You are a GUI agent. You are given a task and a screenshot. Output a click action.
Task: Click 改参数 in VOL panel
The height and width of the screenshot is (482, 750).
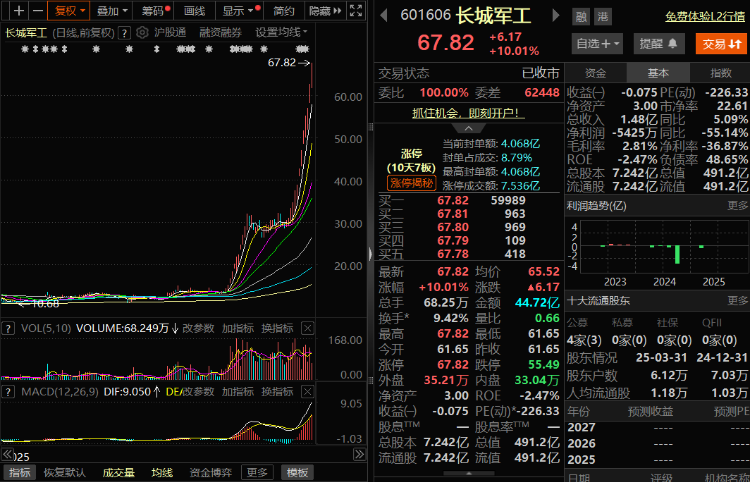pos(198,329)
